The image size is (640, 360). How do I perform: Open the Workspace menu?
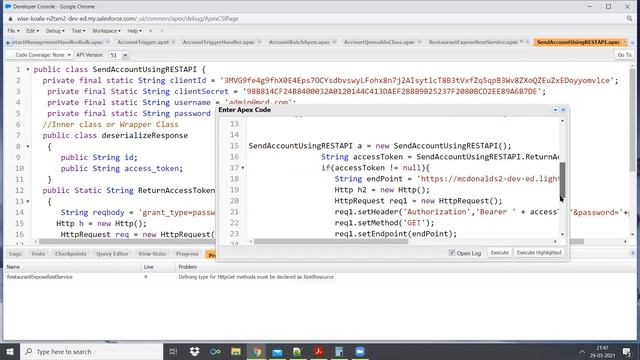coord(106,31)
